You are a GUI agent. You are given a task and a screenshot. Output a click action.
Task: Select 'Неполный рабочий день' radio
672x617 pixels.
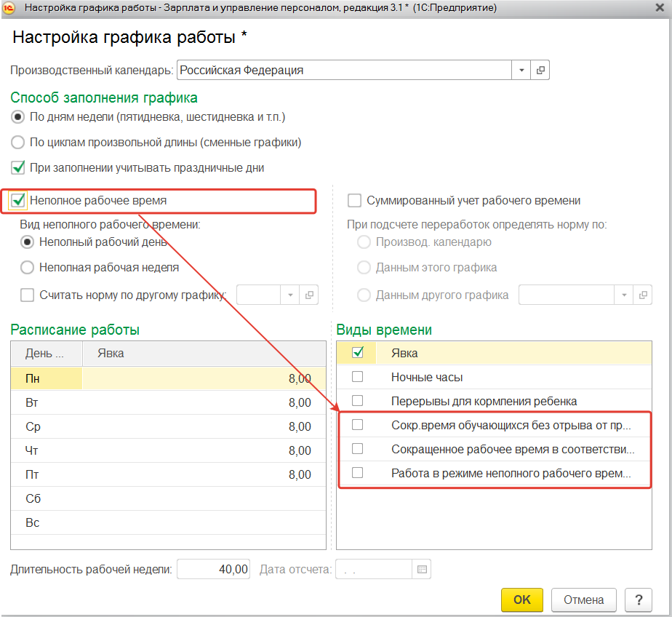(27, 242)
